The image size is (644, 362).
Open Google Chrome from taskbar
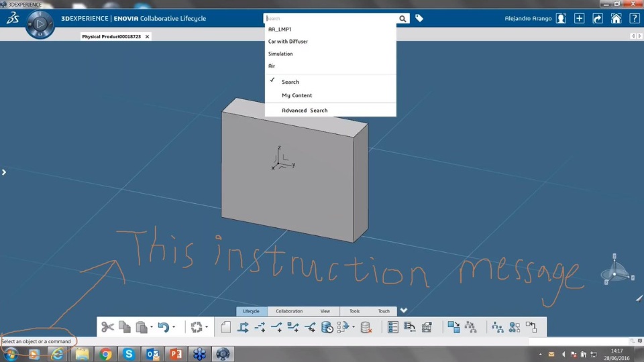tap(105, 354)
